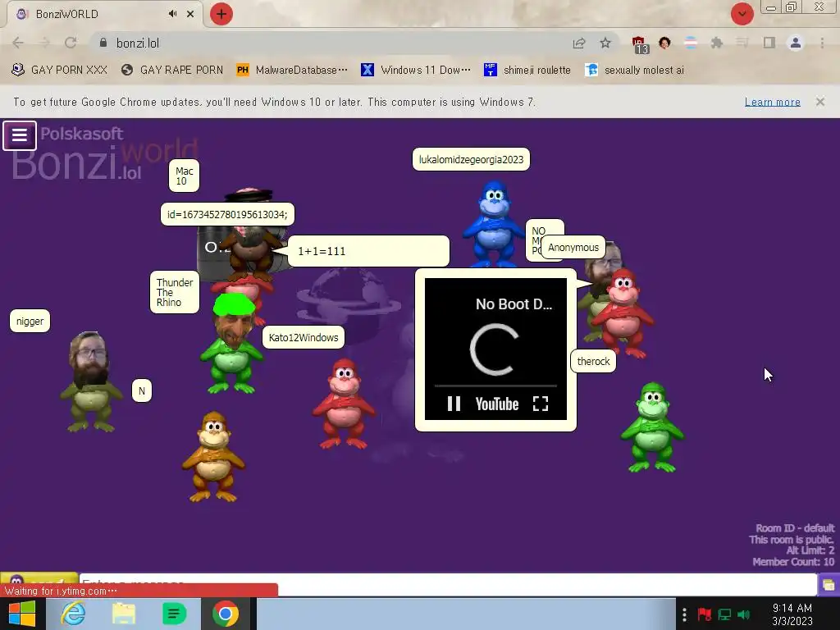Launch Internet Explorer from the taskbar

73,614
